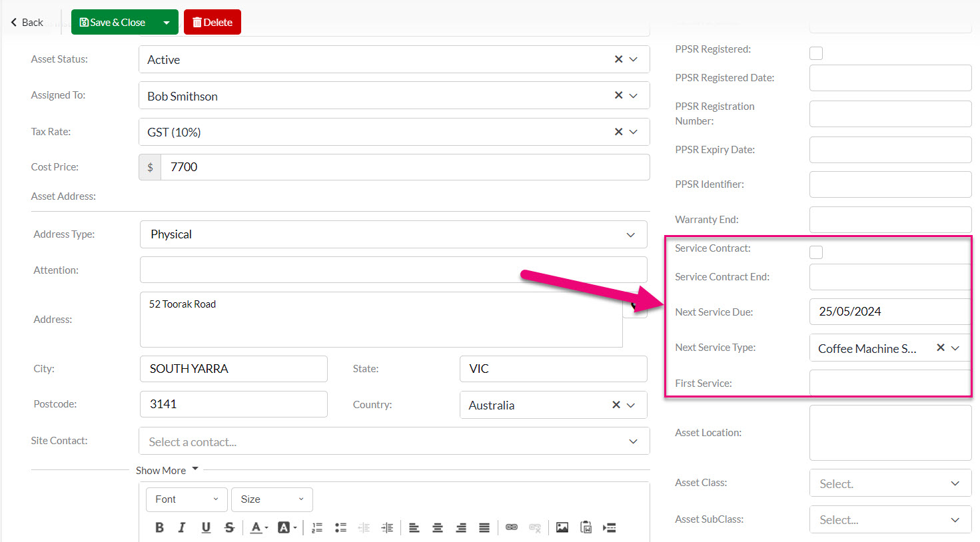980x542 pixels.
Task: Click the red Delete button
Action: point(213,22)
